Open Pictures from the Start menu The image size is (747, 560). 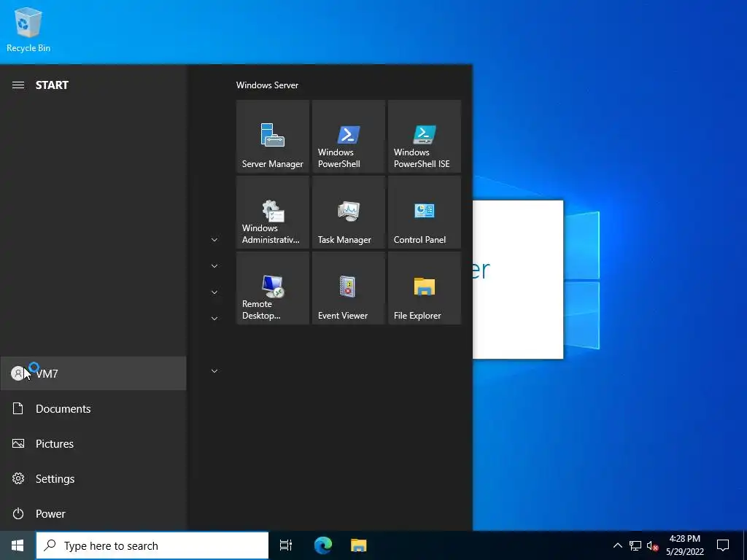(x=93, y=443)
